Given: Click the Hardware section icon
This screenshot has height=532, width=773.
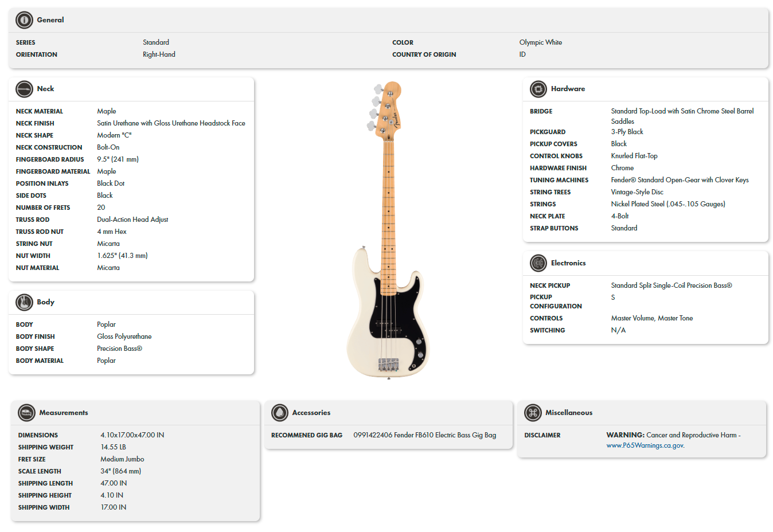Looking at the screenshot, I should click(538, 89).
